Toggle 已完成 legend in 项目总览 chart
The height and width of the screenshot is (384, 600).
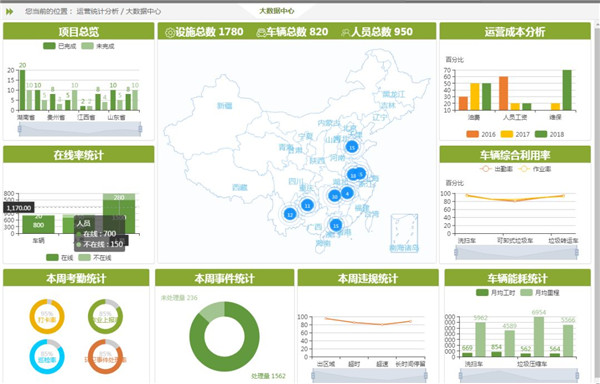[60, 46]
